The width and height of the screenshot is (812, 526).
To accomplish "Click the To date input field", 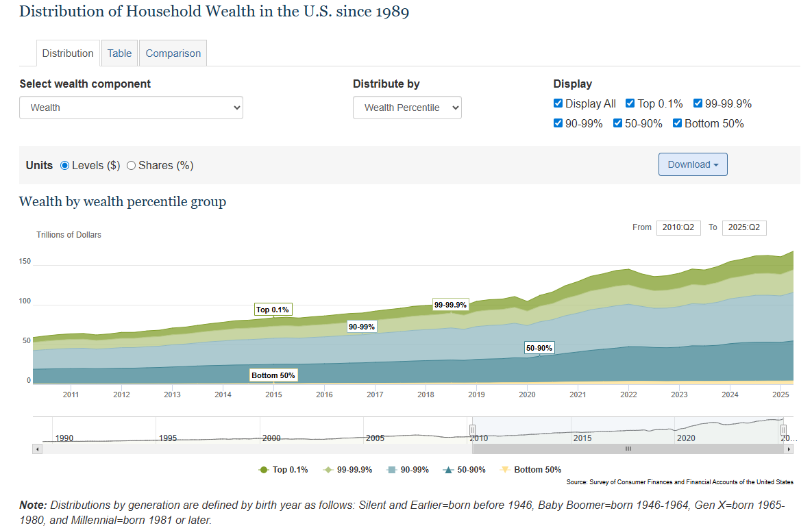I will (744, 227).
